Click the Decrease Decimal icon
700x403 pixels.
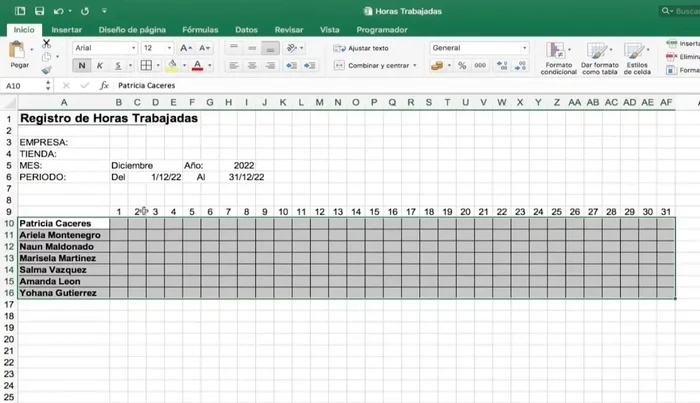point(520,66)
